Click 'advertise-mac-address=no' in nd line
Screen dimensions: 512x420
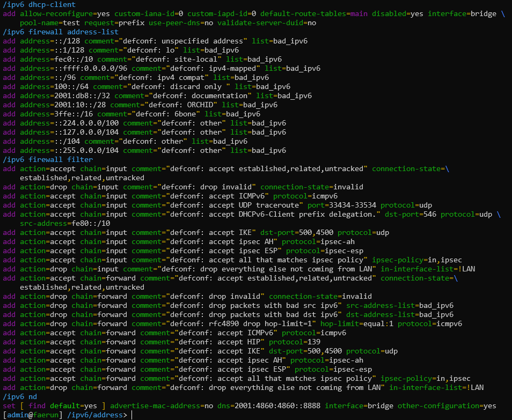162,406
